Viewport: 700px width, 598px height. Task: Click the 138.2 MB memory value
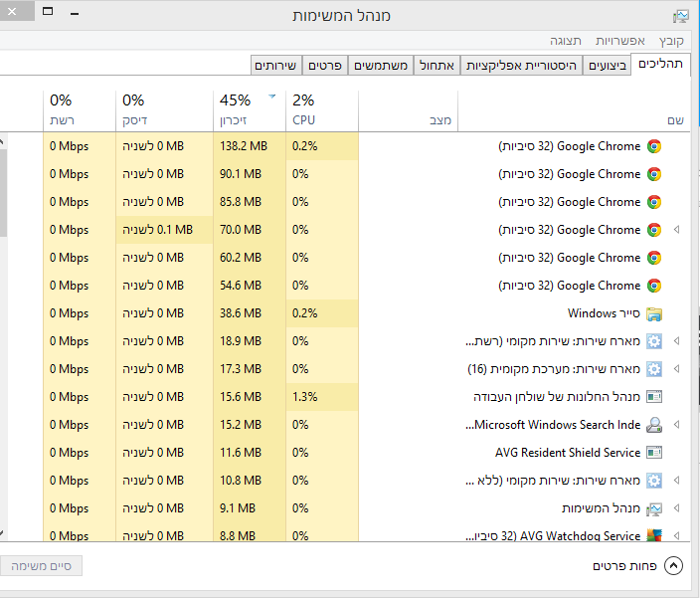tap(244, 146)
